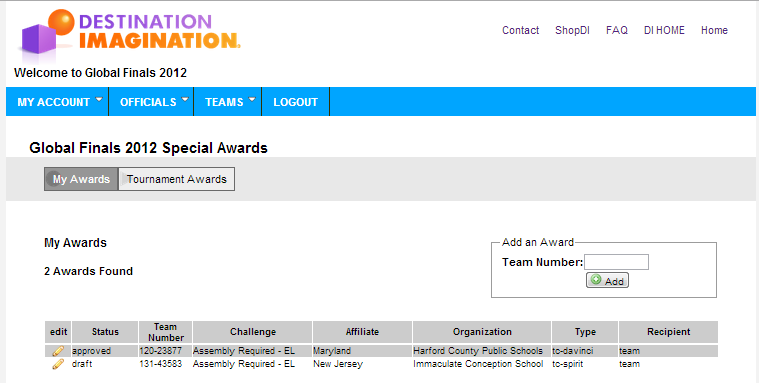Open the ShopDI link
This screenshot has height=383, width=759.
pyautogui.click(x=572, y=30)
